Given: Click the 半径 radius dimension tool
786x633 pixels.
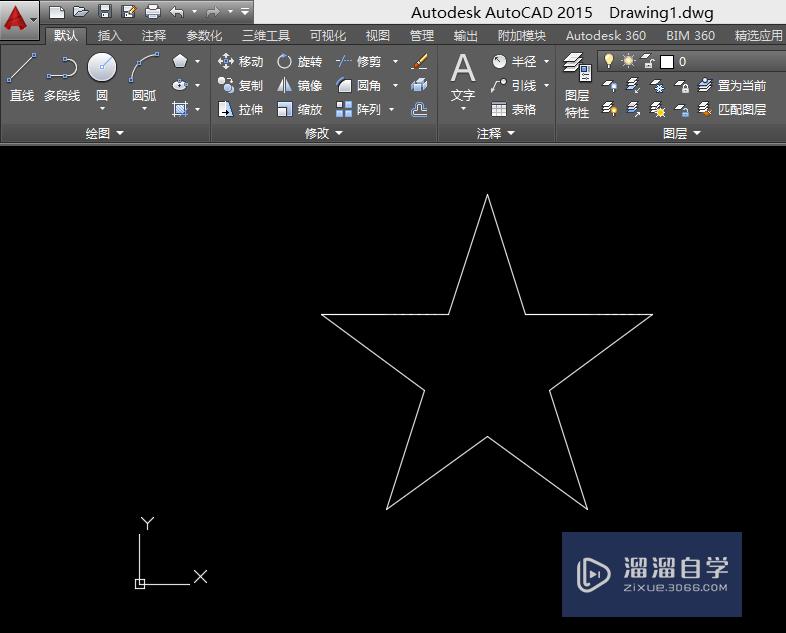Looking at the screenshot, I should coord(514,61).
